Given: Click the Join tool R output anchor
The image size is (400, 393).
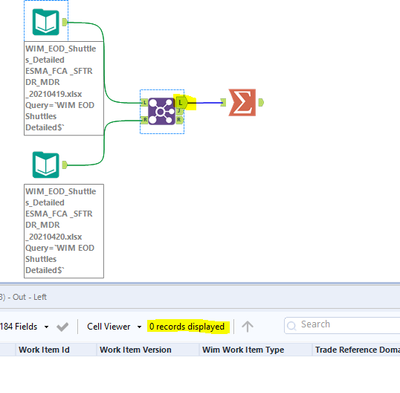Looking at the screenshot, I should (179, 119).
